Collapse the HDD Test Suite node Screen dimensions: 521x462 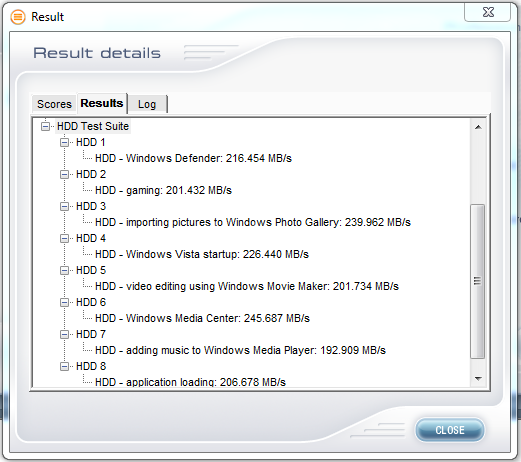point(45,126)
